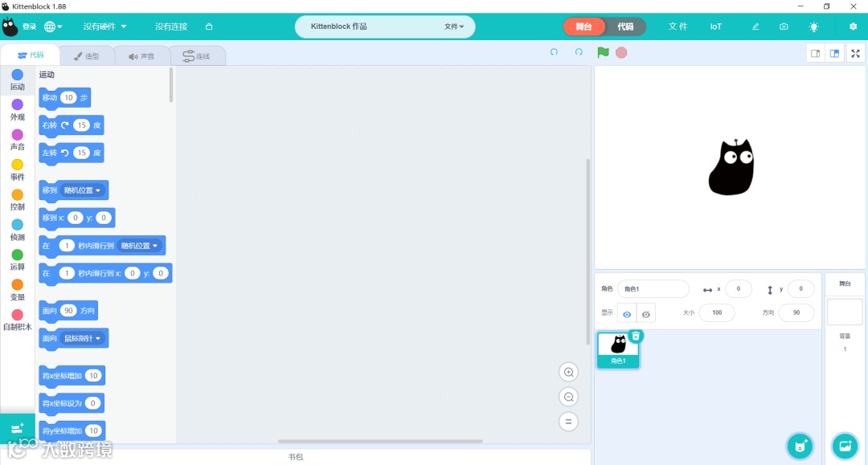This screenshot has width=868, height=465.
Task: Open the IoT menu
Action: click(716, 27)
